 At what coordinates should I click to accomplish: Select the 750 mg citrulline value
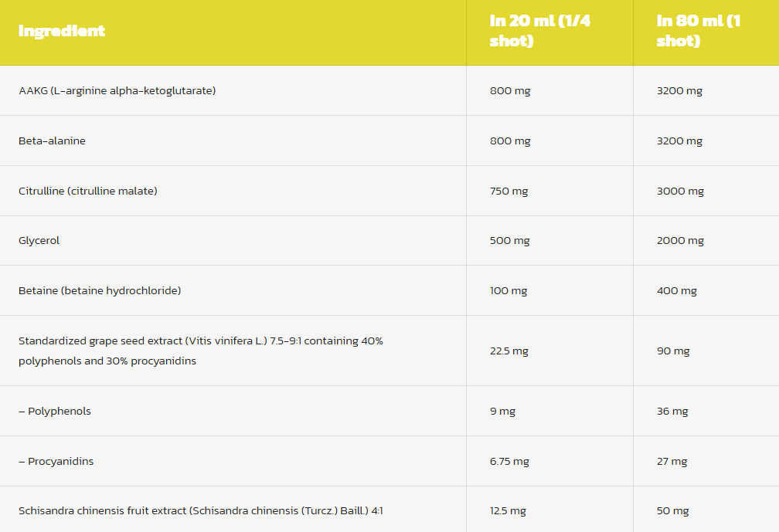509,191
